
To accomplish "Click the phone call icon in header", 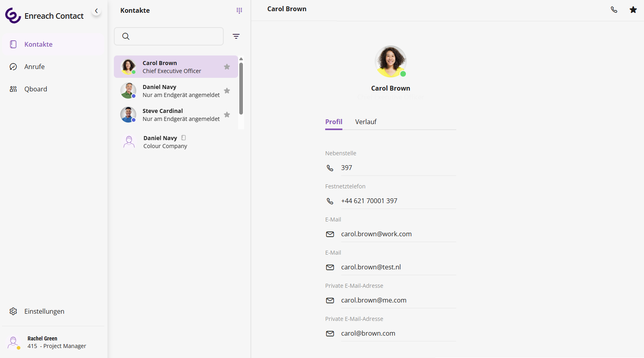I will click(x=614, y=10).
